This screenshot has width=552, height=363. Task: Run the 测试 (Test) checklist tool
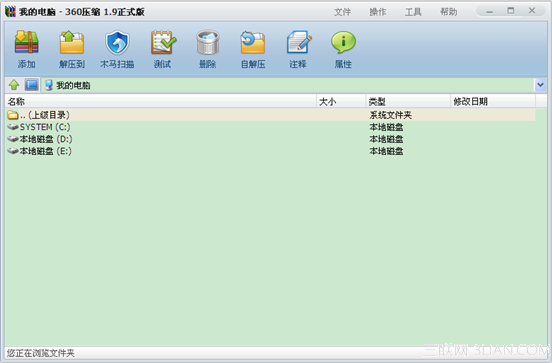(163, 43)
